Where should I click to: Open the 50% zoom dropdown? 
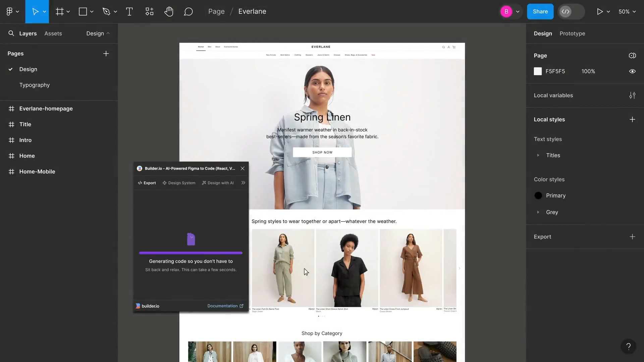coord(627,12)
